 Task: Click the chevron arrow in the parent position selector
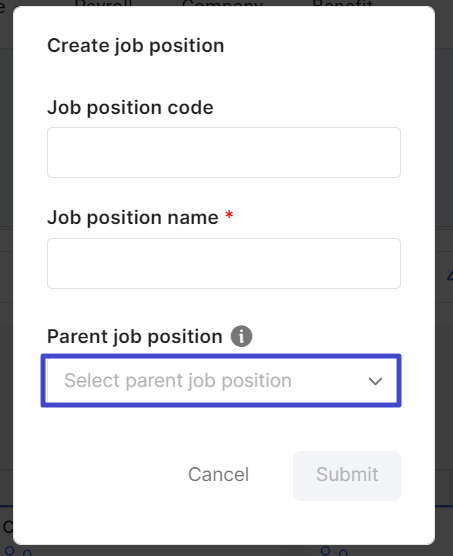(375, 381)
